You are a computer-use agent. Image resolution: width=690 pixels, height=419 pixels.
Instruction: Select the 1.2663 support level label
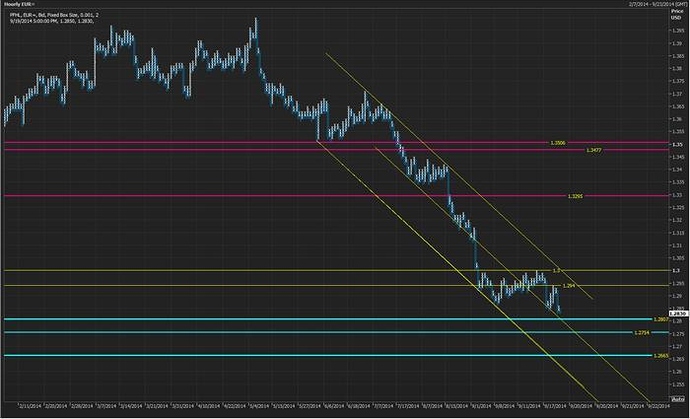(661, 355)
